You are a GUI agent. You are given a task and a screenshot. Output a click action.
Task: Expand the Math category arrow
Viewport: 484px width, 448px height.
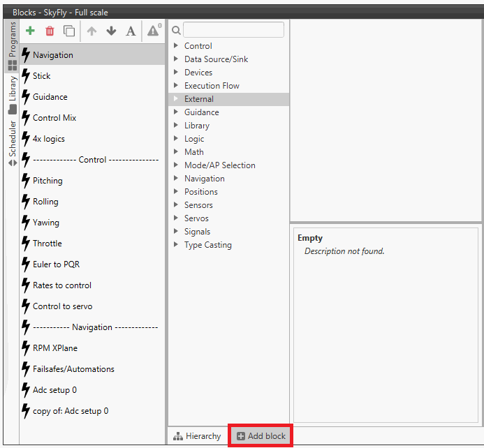click(x=176, y=152)
